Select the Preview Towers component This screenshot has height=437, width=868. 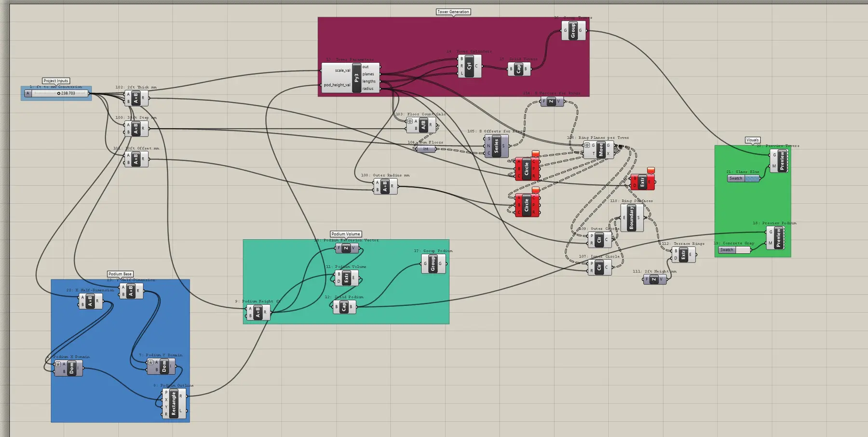(x=779, y=161)
